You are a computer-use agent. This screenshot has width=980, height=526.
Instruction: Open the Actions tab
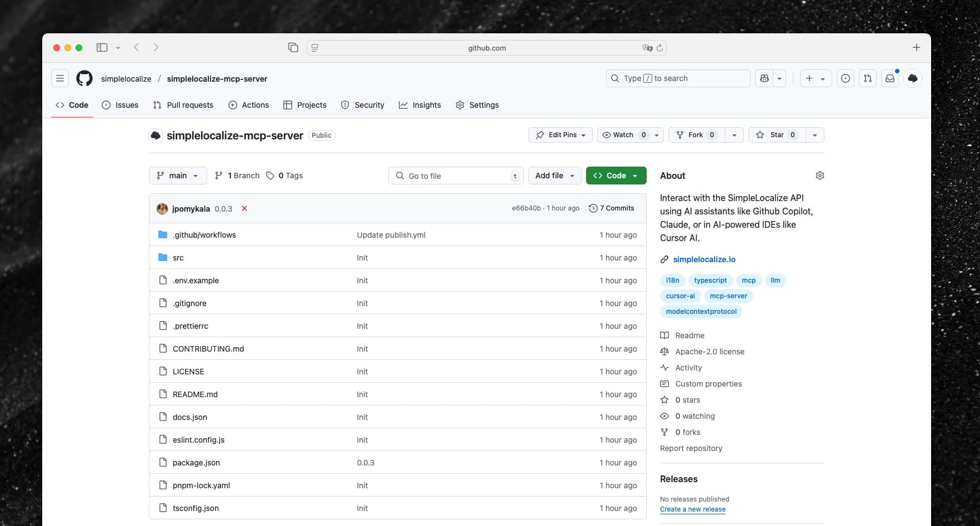click(x=248, y=105)
